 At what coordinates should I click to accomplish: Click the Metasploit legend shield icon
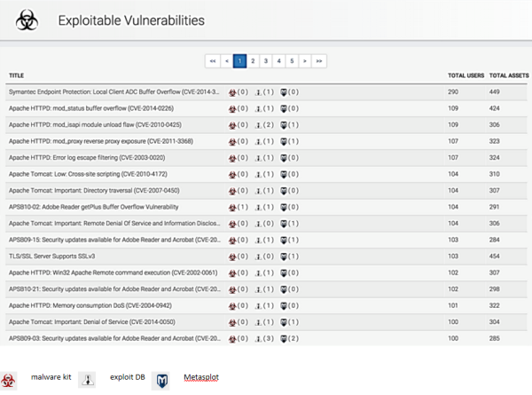coord(161,379)
